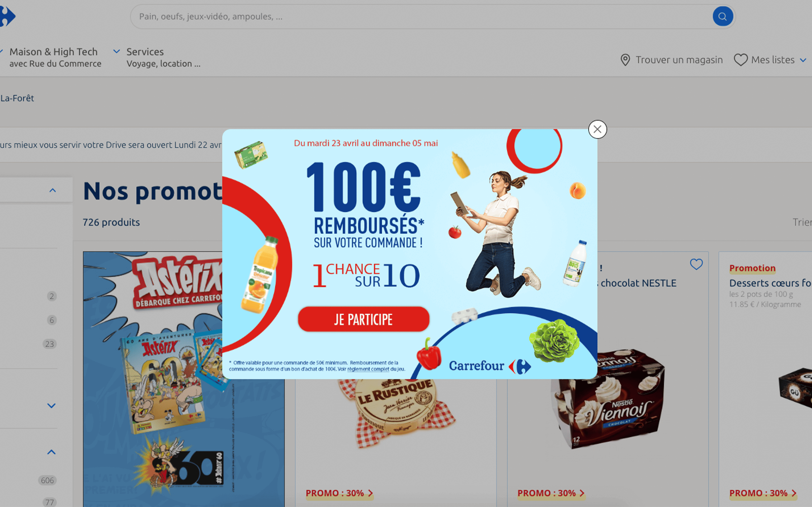Close the 100€ promotion popup
The image size is (812, 507).
(x=597, y=129)
